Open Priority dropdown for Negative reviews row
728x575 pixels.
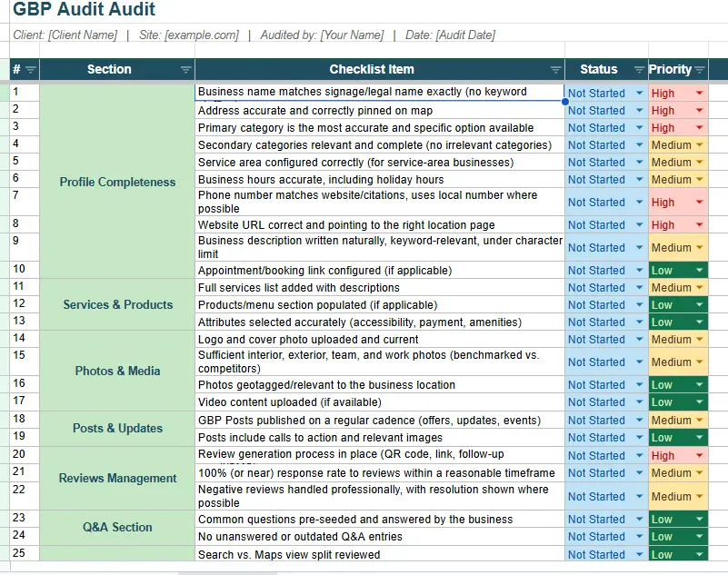(699, 496)
